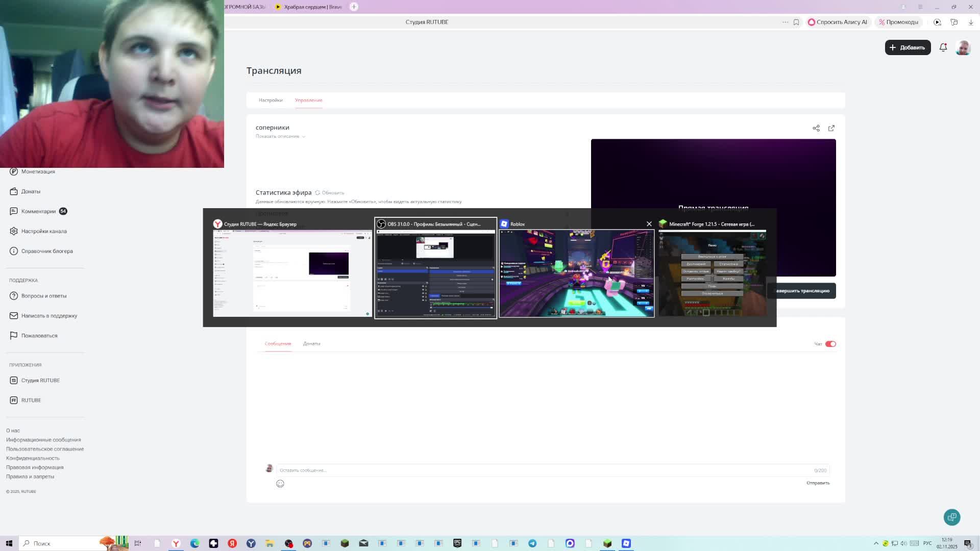Show hidden system tray icons chevron

coord(876,543)
